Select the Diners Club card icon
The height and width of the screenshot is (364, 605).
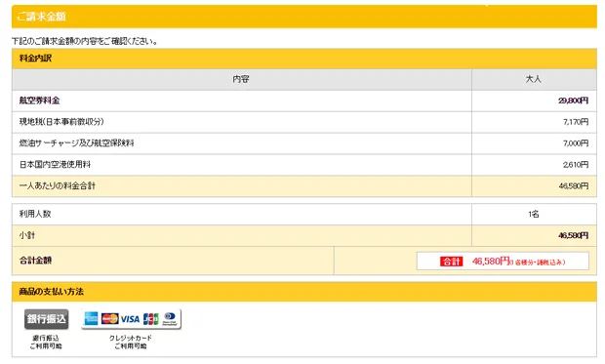click(170, 319)
